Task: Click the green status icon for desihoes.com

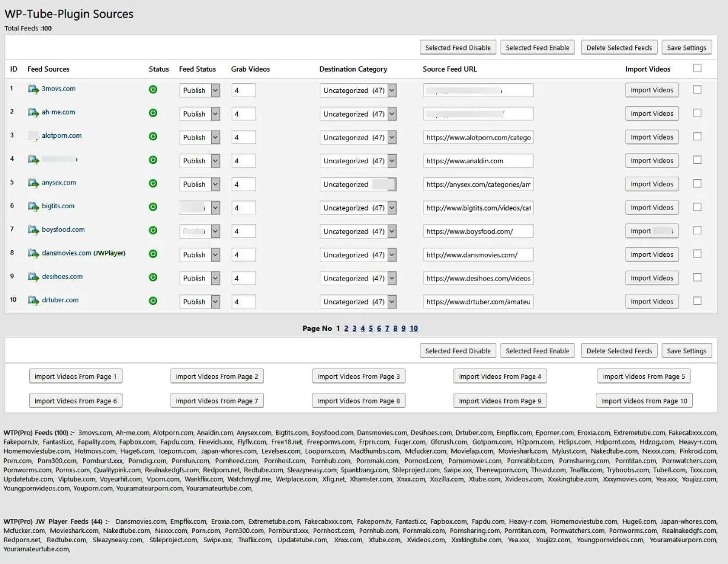Action: tap(153, 277)
